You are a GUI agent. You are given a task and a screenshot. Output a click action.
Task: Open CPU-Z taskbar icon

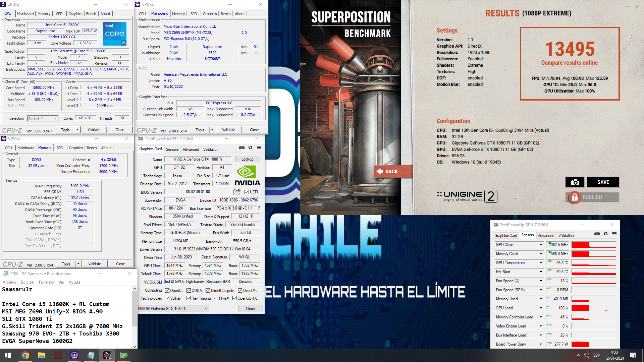[x=74, y=355]
